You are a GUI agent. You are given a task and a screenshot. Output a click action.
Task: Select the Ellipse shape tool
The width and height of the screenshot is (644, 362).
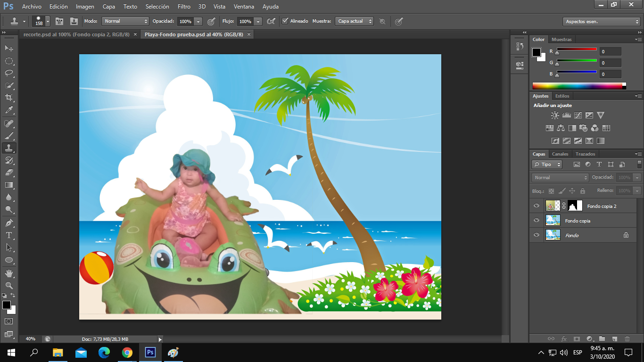9,260
